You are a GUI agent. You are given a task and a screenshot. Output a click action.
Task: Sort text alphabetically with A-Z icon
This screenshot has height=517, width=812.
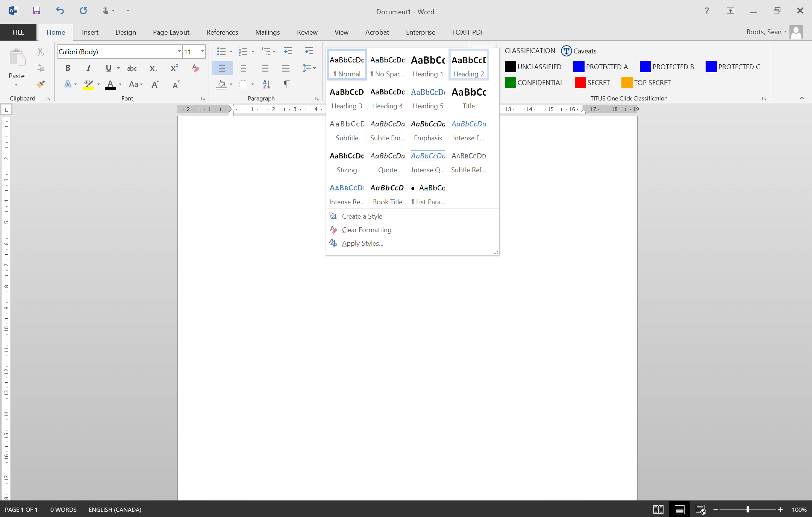(267, 84)
